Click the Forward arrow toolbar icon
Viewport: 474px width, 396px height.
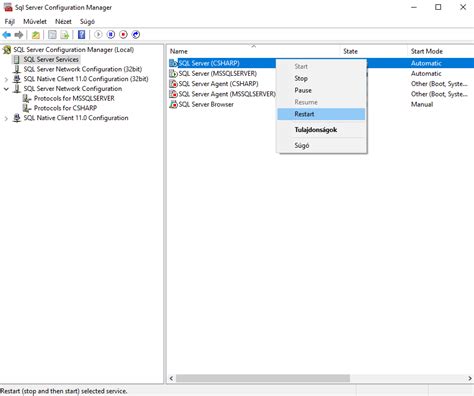click(19, 35)
